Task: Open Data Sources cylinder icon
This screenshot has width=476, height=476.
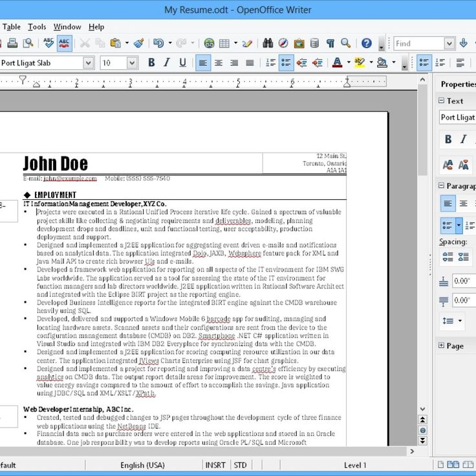Action: (314, 43)
